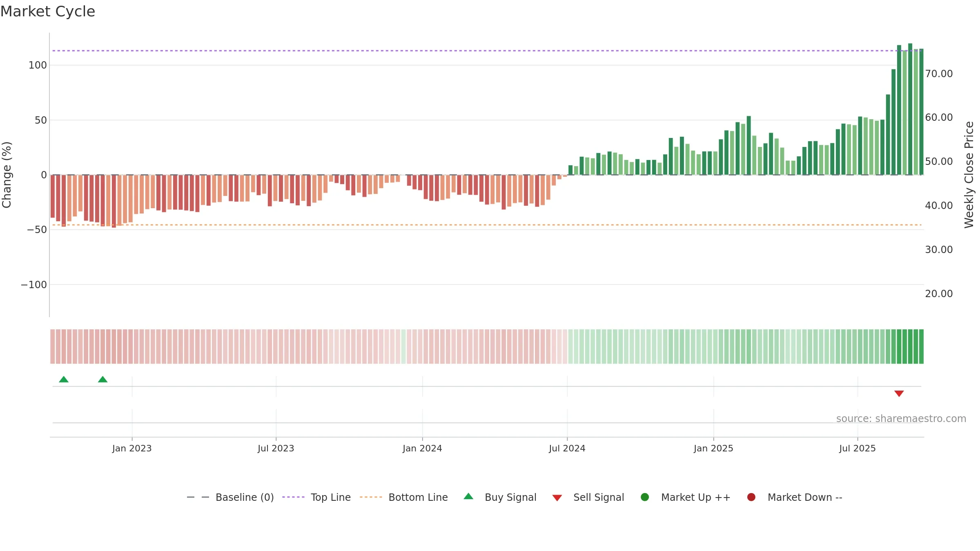The height and width of the screenshot is (551, 980).
Task: Click the source: sharemaestro.com text
Action: (x=901, y=419)
